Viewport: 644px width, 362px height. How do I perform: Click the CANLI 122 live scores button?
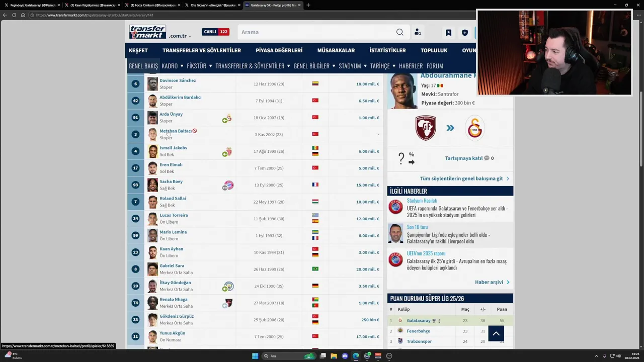[215, 32]
